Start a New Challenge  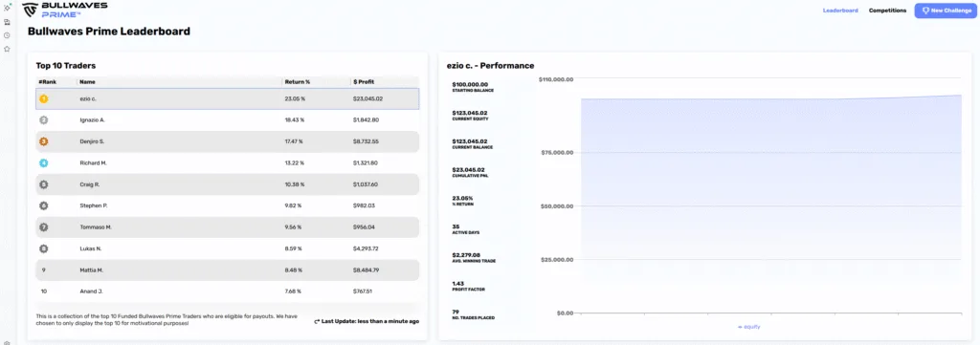tap(947, 11)
